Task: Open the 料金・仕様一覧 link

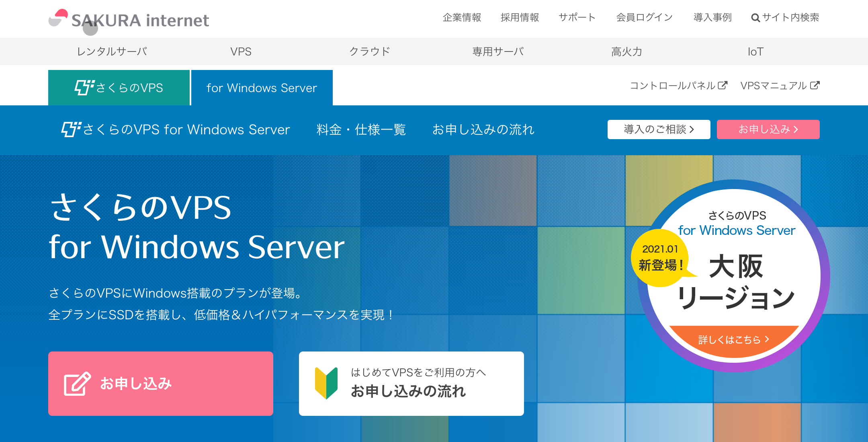Action: click(x=361, y=130)
